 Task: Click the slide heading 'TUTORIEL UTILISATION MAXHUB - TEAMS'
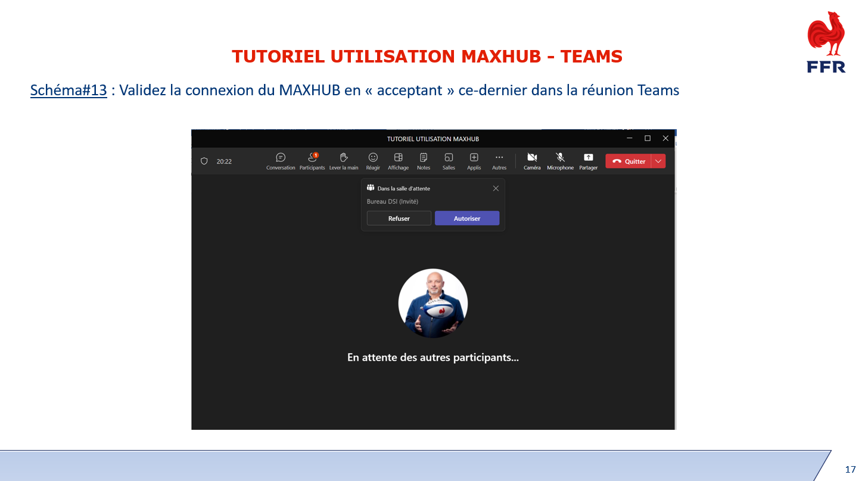click(427, 57)
